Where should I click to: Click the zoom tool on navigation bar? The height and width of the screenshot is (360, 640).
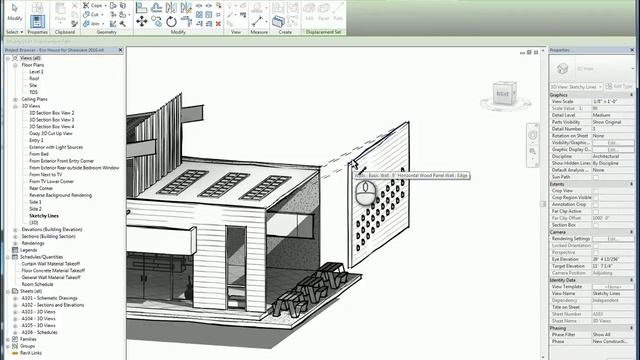(x=533, y=151)
